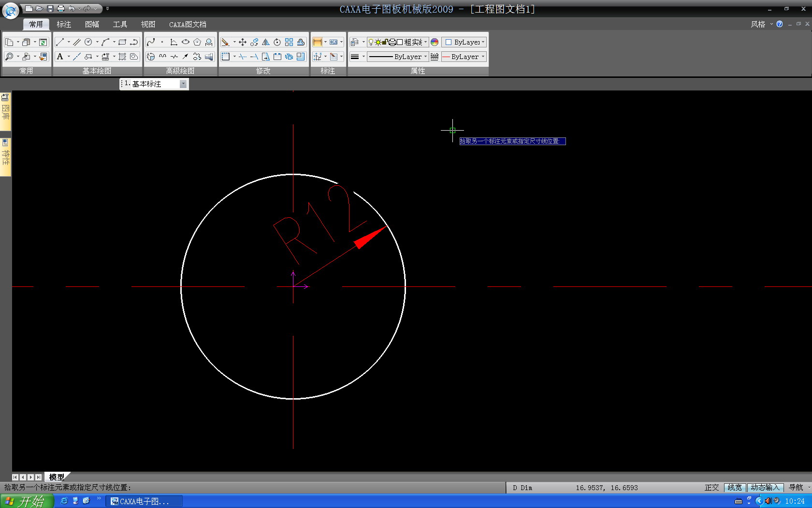Choose the Text tool (A icon)
Screen dimensions: 812x508
(60, 57)
